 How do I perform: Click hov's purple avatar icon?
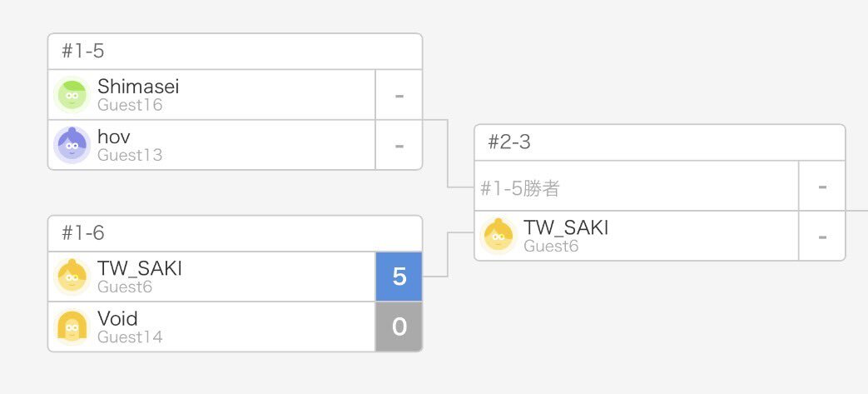[72, 145]
